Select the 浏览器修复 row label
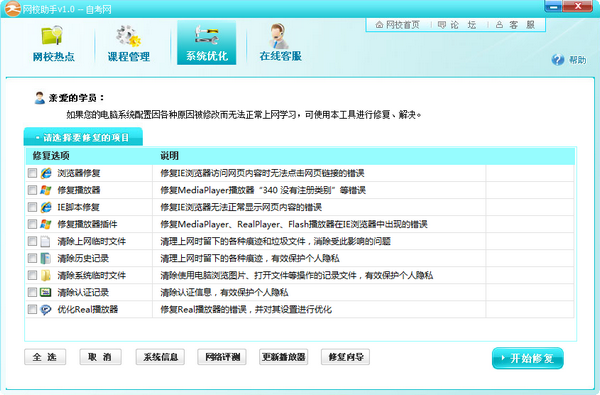Image resolution: width=600 pixels, height=395 pixels. [x=79, y=173]
